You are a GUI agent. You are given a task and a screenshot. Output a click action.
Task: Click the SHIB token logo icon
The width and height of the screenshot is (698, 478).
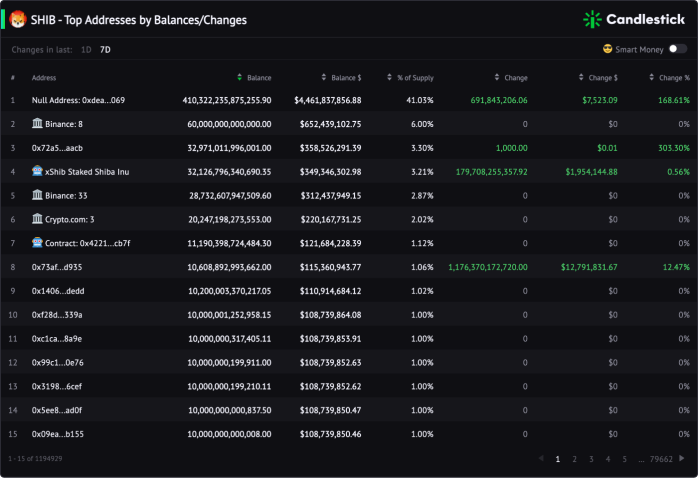(x=18, y=20)
